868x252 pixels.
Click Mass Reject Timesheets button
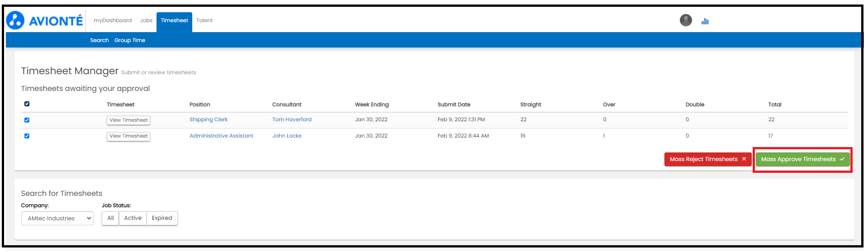pyautogui.click(x=708, y=159)
